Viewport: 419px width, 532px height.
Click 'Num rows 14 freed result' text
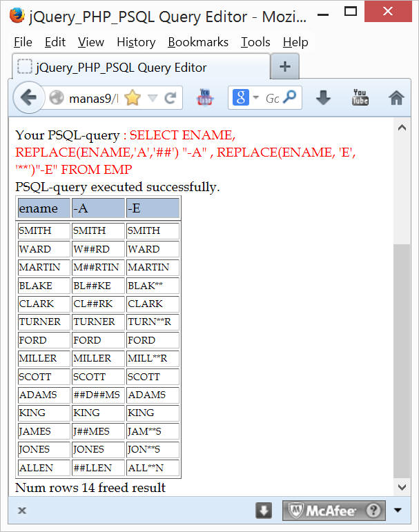tap(90, 488)
